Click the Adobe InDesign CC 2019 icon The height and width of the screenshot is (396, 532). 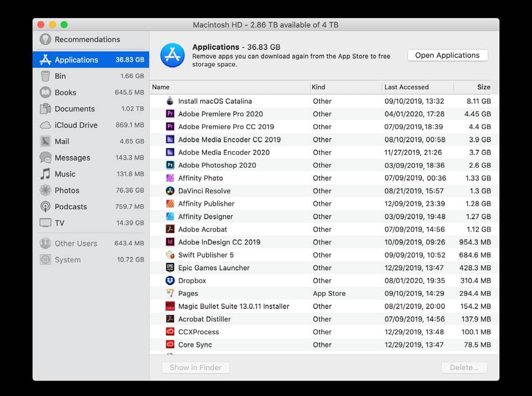pos(170,242)
